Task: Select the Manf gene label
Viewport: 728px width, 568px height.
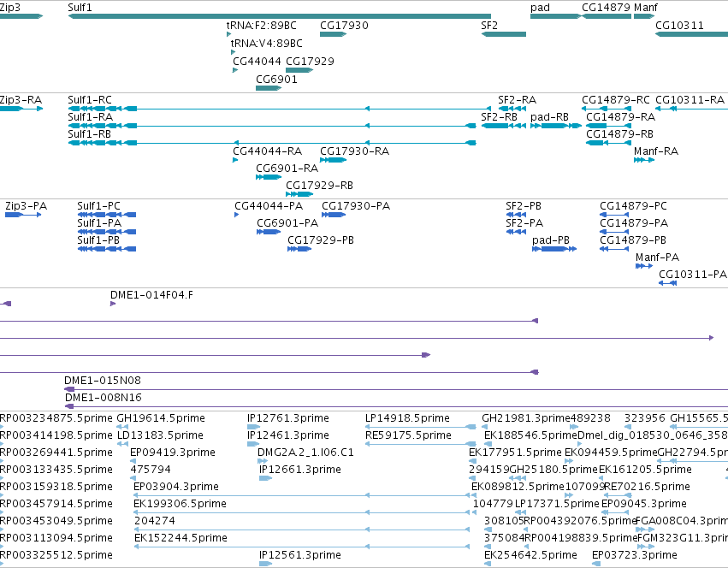Action: (646, 8)
